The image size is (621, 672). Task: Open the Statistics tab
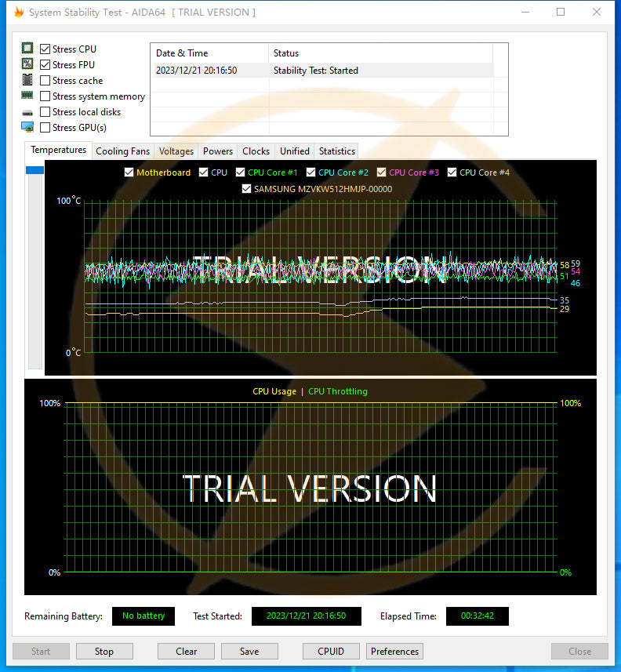click(336, 151)
